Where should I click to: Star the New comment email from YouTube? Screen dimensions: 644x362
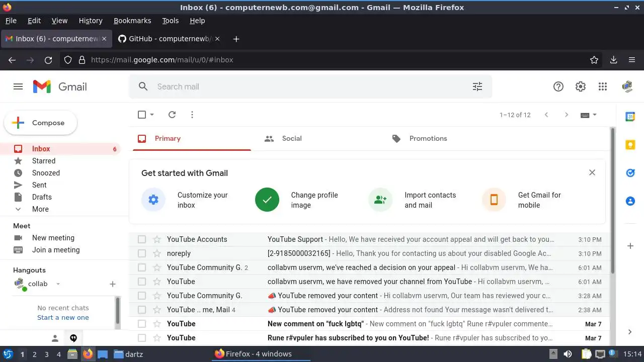pyautogui.click(x=157, y=324)
